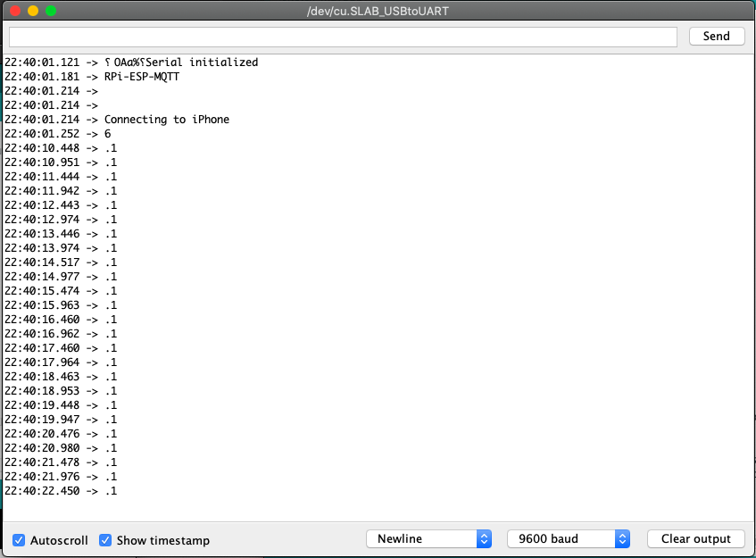Uncheck the Show timestamp checkbox
Image resolution: width=756 pixels, height=558 pixels.
105,540
